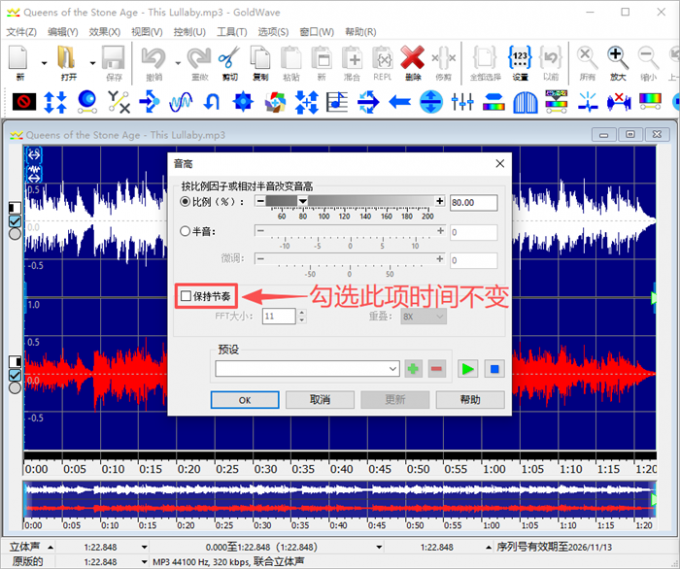
Task: Click the 80.00 scale value field
Action: 474,203
